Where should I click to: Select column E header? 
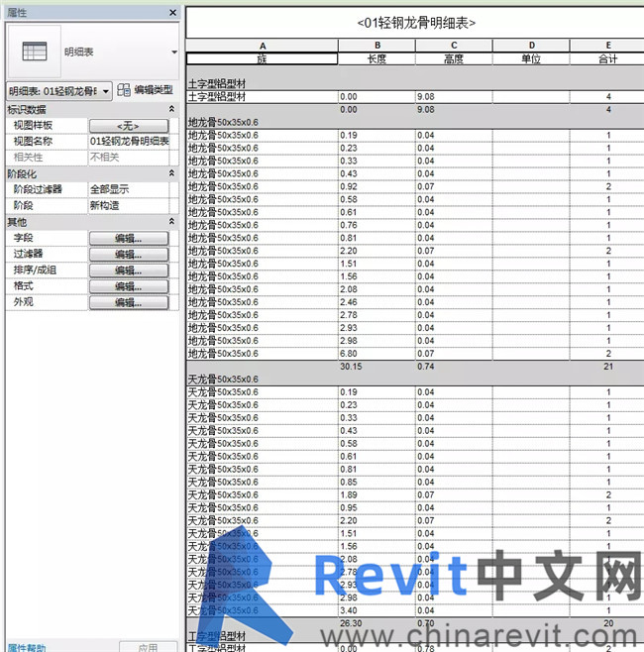[x=607, y=46]
